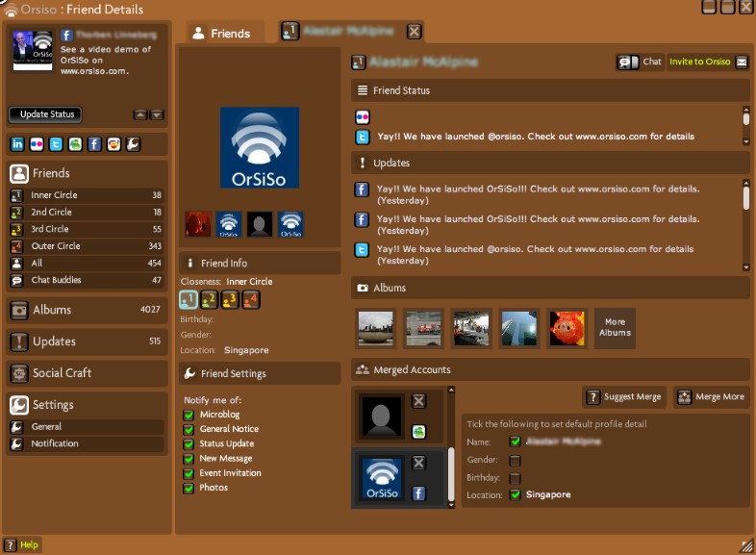
Task: Click Facebook icon of first update
Action: pos(362,189)
